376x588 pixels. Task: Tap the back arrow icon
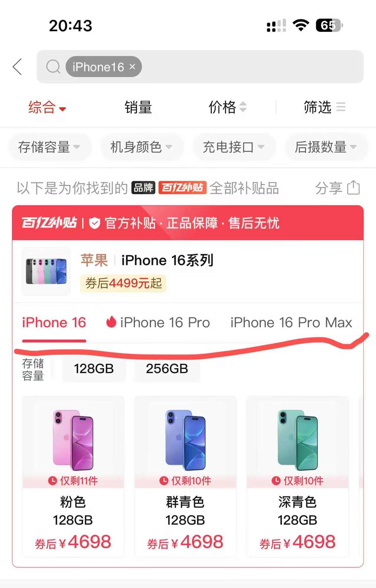pyautogui.click(x=17, y=67)
